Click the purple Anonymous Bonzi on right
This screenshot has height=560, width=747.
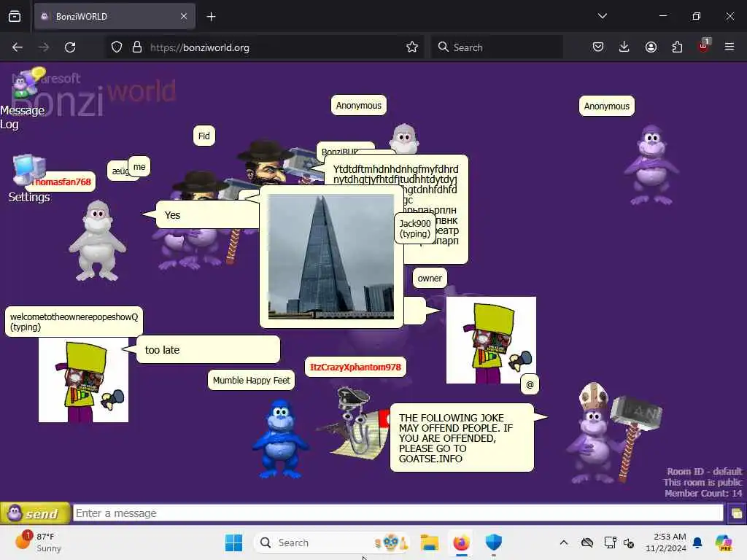(651, 165)
